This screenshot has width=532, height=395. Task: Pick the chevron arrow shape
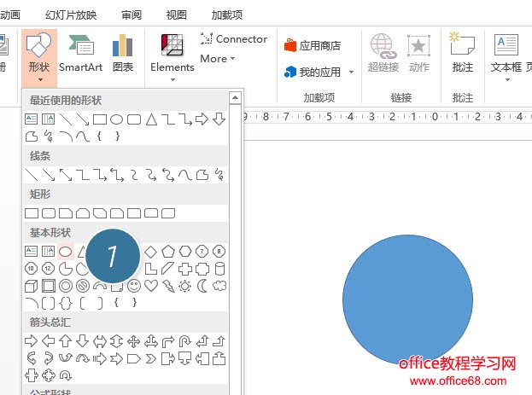[151, 358]
